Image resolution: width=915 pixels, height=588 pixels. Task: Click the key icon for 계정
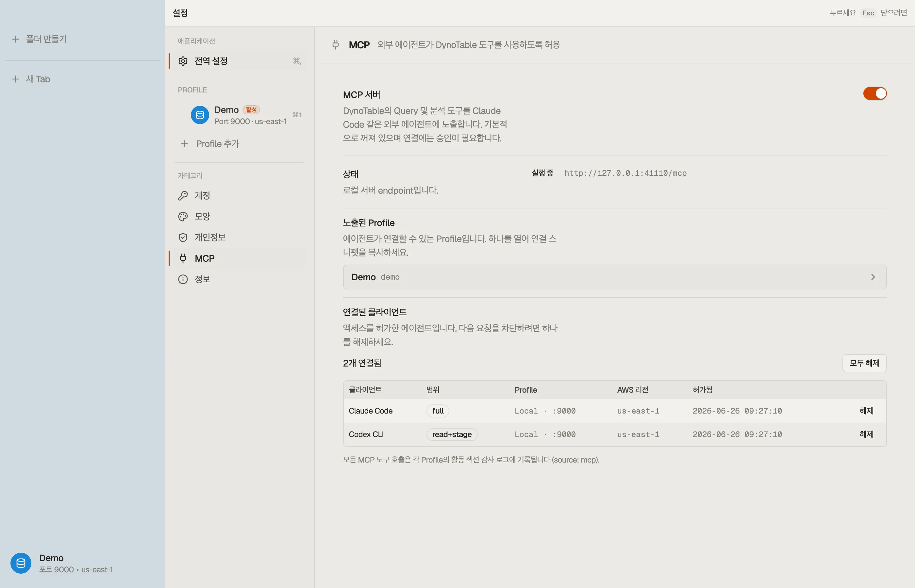coord(183,195)
